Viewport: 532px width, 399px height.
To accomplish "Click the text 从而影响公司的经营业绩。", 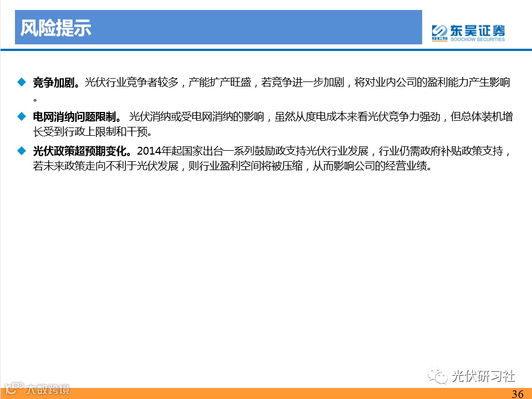I will 372,166.
